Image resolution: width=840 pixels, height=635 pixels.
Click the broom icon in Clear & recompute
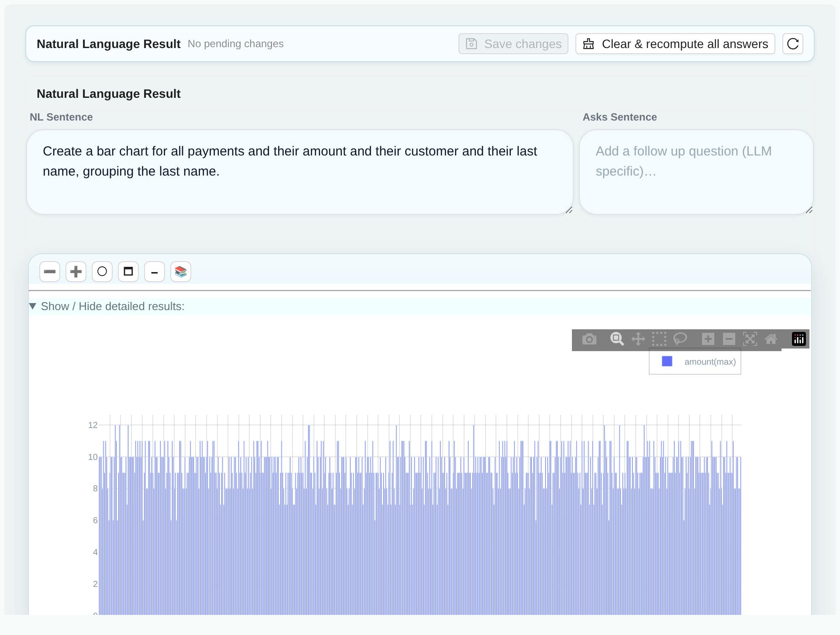pyautogui.click(x=589, y=44)
